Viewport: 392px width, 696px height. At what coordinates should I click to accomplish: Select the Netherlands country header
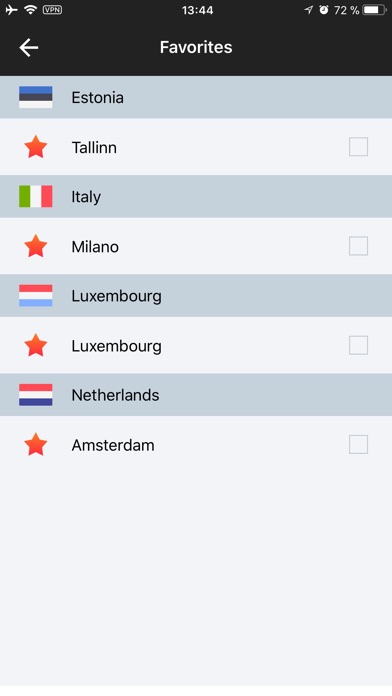click(196, 395)
